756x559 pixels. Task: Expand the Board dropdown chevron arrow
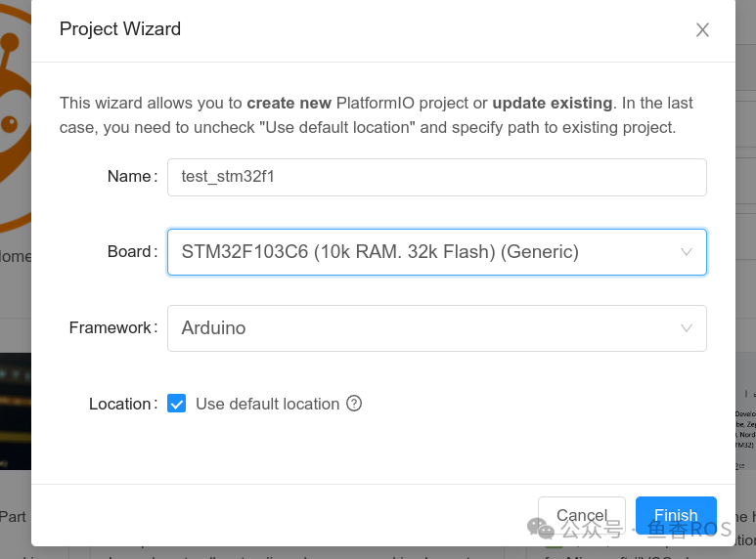coord(687,252)
